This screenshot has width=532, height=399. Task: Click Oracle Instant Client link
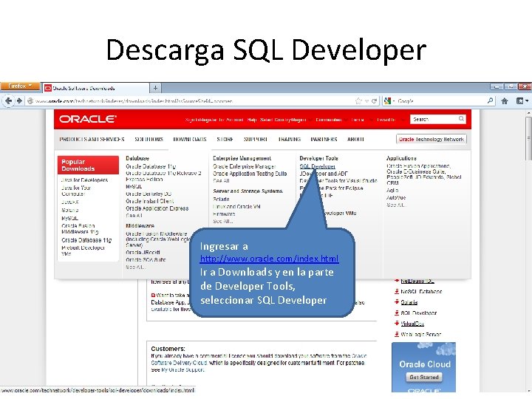point(149,201)
